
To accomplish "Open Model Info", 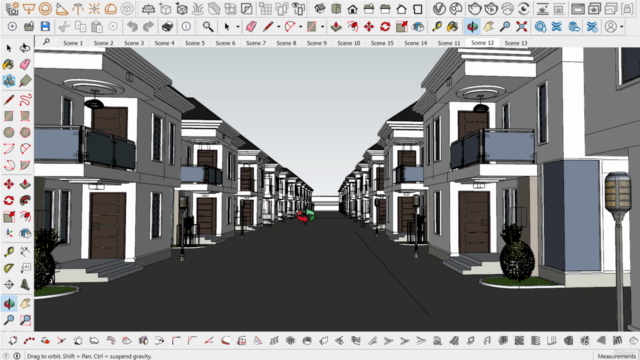I will pyautogui.click(x=186, y=27).
